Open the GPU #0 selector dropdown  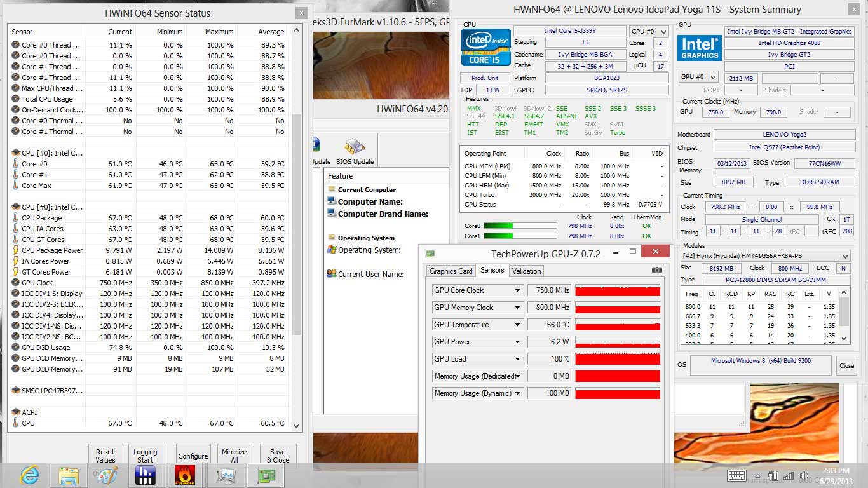point(698,77)
